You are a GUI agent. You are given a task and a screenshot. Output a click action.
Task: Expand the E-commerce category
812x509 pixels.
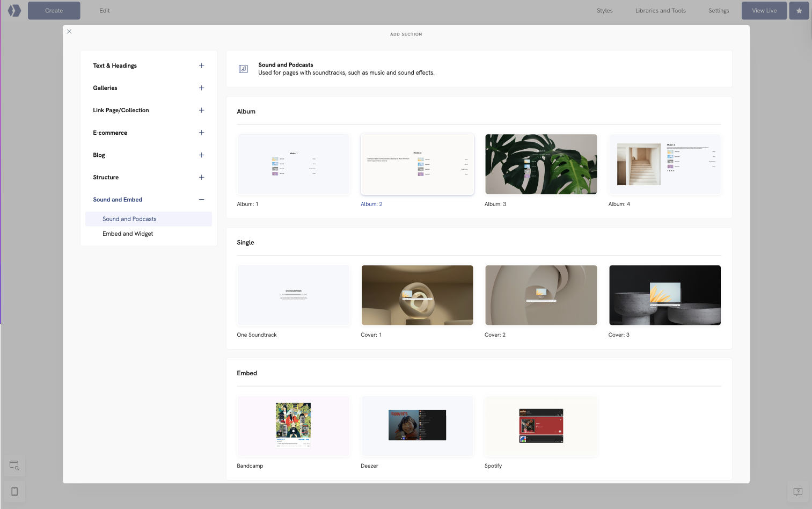pyautogui.click(x=201, y=133)
